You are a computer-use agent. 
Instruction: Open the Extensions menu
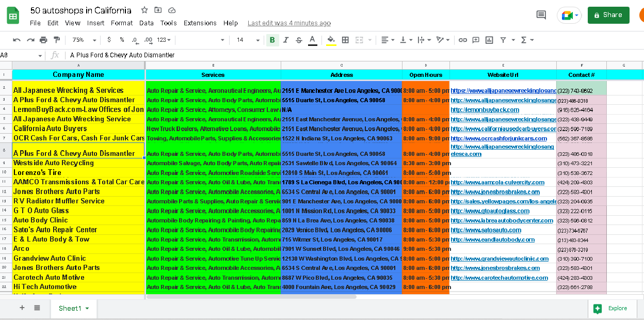(200, 23)
